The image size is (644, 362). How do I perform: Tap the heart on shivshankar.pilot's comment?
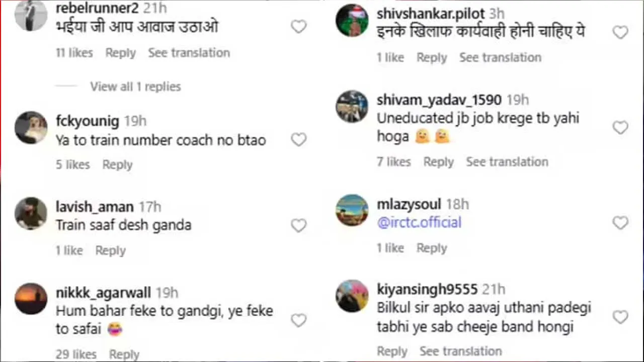(x=620, y=32)
